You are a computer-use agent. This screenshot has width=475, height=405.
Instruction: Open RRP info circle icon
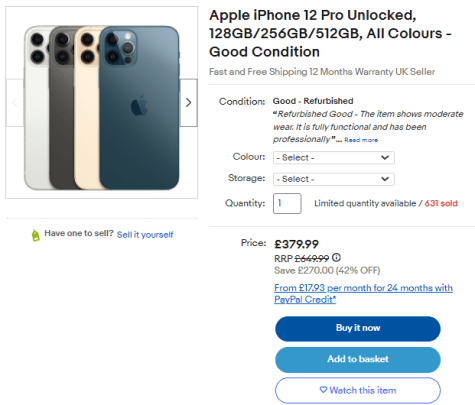click(x=336, y=257)
